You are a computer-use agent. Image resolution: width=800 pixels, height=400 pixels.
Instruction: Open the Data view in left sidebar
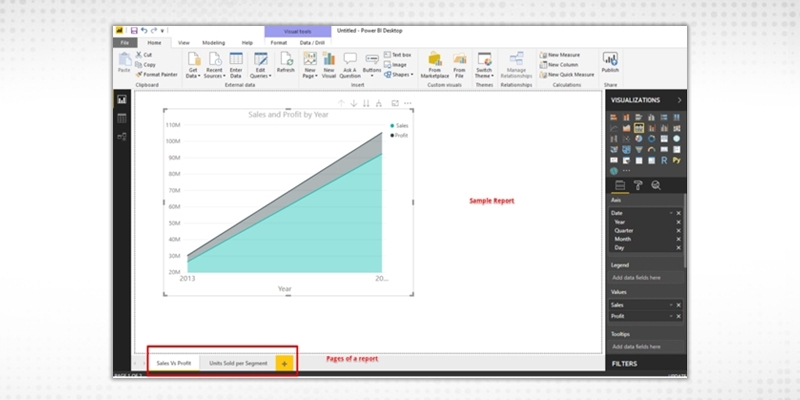[x=121, y=118]
